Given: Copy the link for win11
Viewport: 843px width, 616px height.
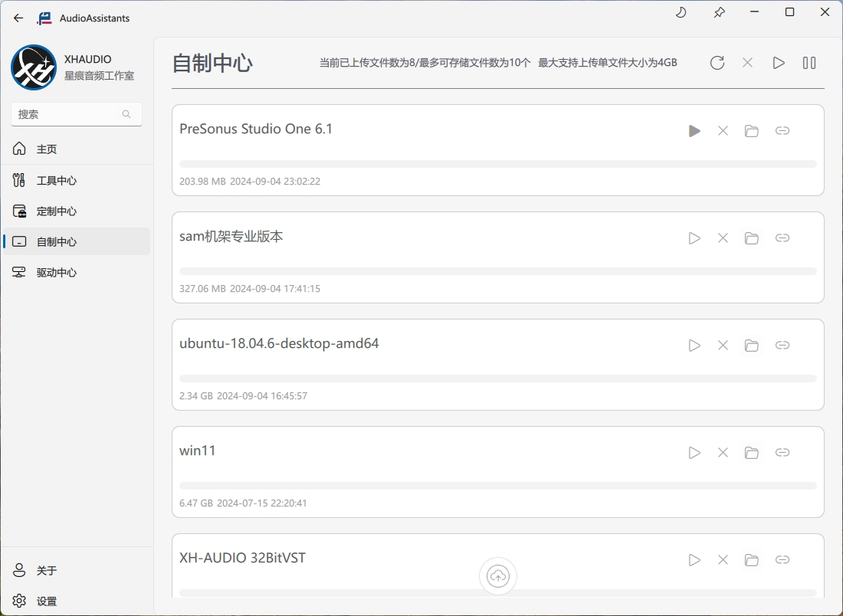Looking at the screenshot, I should pyautogui.click(x=782, y=453).
